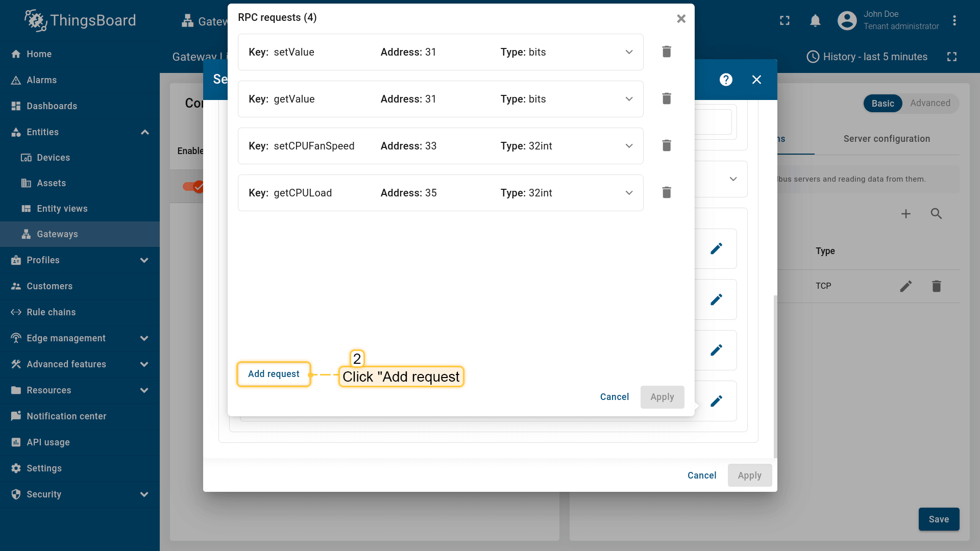Search connectors with magnifier icon
This screenshot has width=980, height=551.
pos(936,214)
